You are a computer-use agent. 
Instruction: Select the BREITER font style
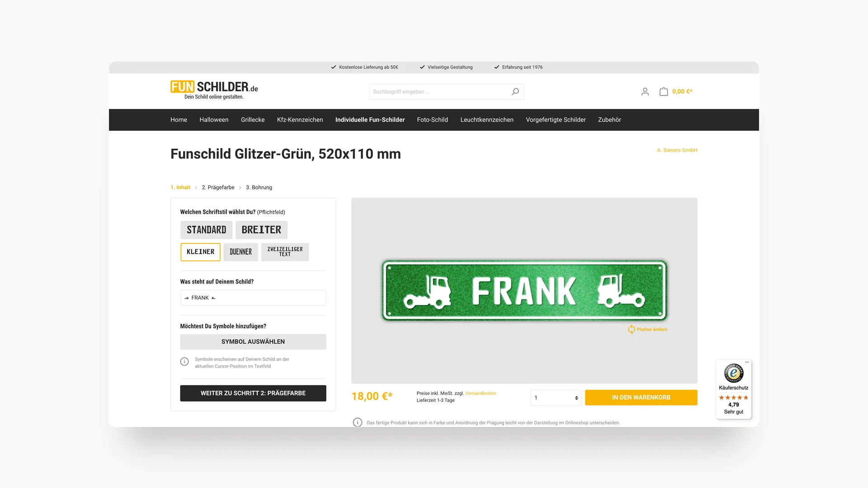[261, 230]
